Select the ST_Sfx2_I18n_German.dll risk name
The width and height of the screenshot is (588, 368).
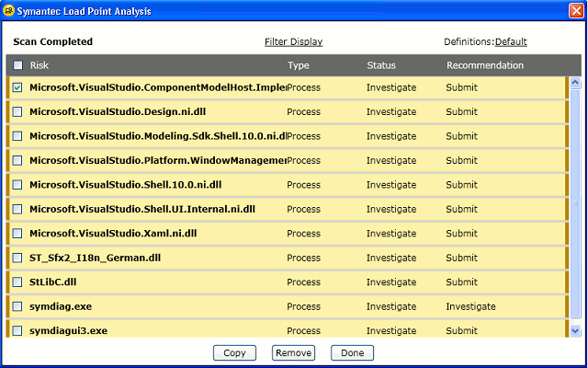point(96,258)
